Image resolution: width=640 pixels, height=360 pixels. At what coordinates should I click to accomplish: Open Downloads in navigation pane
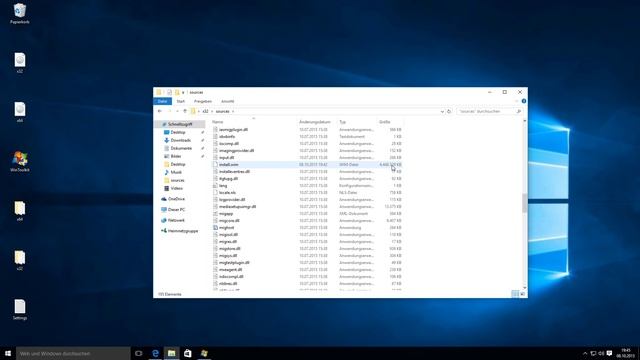click(180, 140)
